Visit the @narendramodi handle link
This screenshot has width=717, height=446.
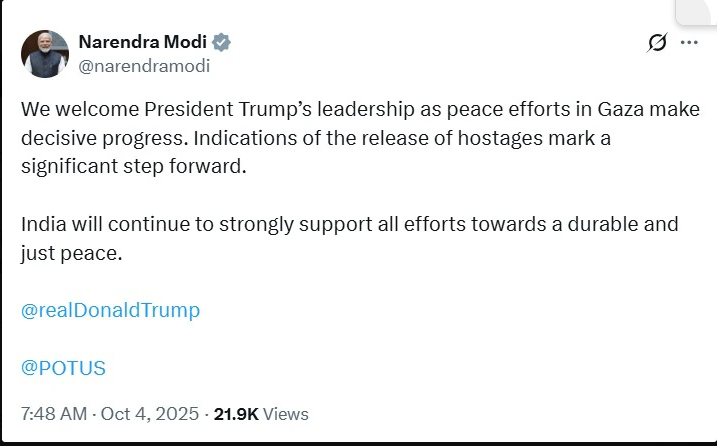(144, 66)
